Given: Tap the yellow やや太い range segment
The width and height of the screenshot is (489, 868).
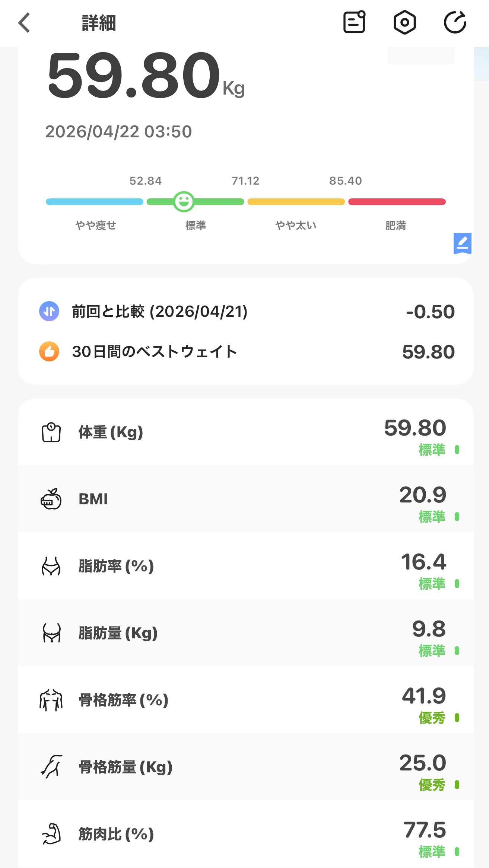Looking at the screenshot, I should pyautogui.click(x=296, y=202).
